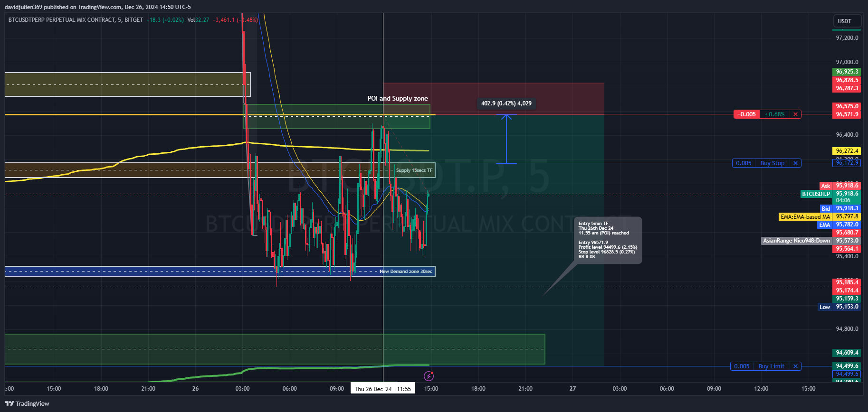The width and height of the screenshot is (868, 412).
Task: Select the Buy Limit order label
Action: (771, 366)
